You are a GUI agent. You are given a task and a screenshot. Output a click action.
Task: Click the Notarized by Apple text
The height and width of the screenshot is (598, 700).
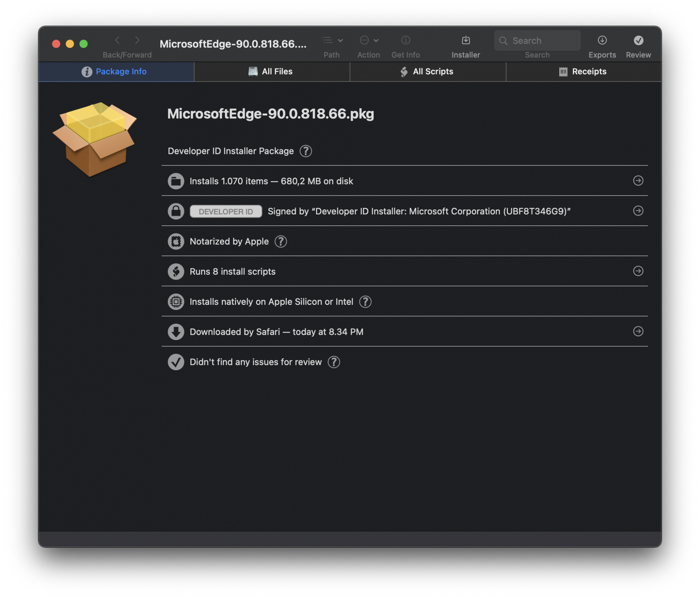pyautogui.click(x=229, y=241)
